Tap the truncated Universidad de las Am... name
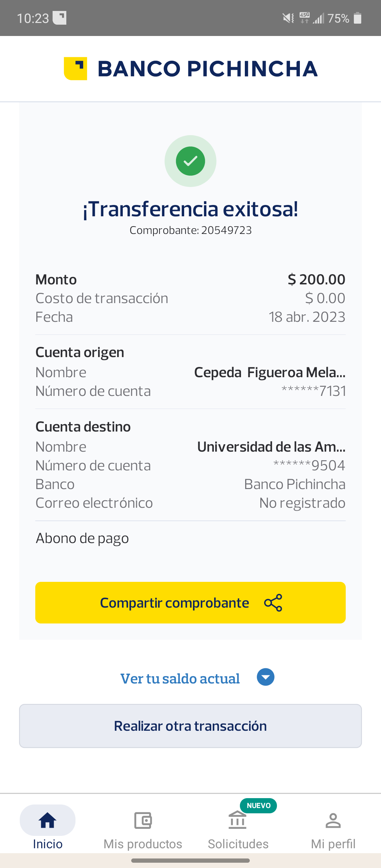This screenshot has height=868, width=381. click(x=271, y=447)
